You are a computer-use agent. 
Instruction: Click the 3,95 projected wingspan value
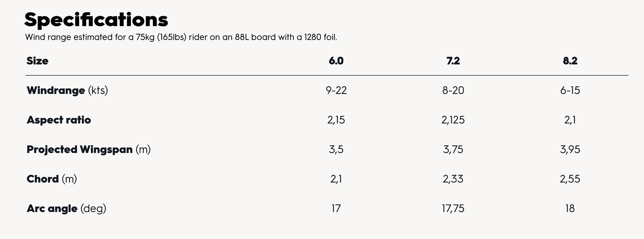click(x=570, y=150)
